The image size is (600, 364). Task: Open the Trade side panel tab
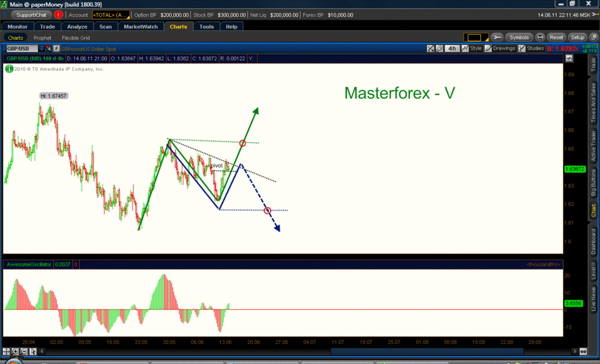coord(594,64)
